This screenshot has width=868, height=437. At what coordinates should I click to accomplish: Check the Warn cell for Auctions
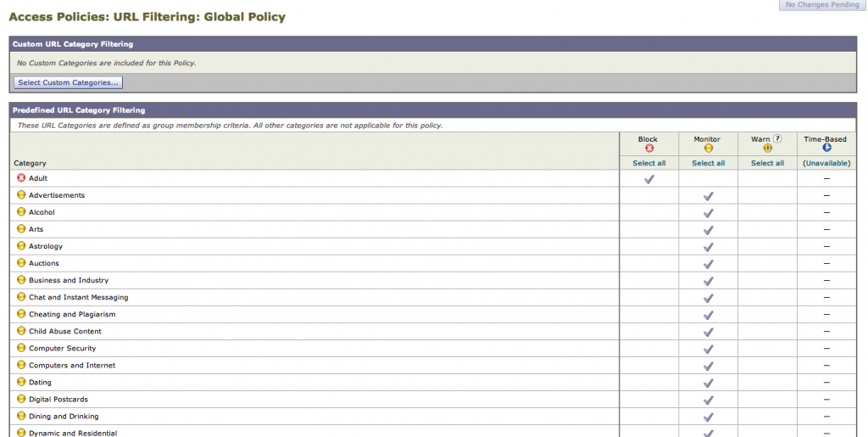pos(767,264)
